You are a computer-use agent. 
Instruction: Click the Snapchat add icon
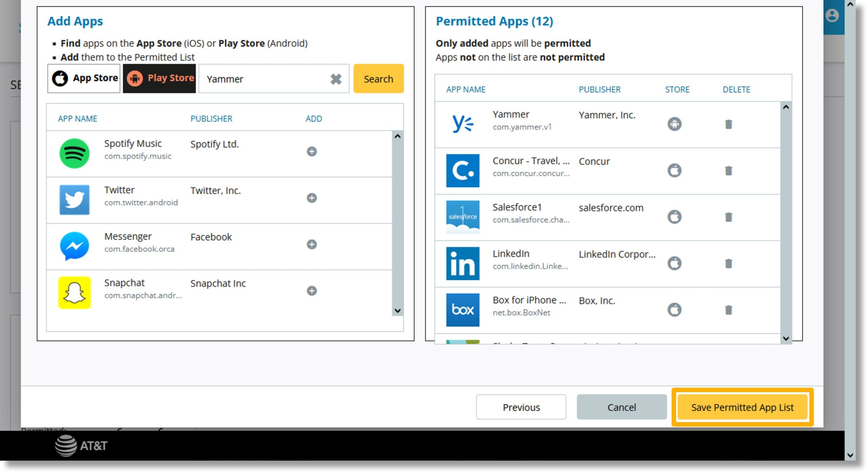coord(311,291)
